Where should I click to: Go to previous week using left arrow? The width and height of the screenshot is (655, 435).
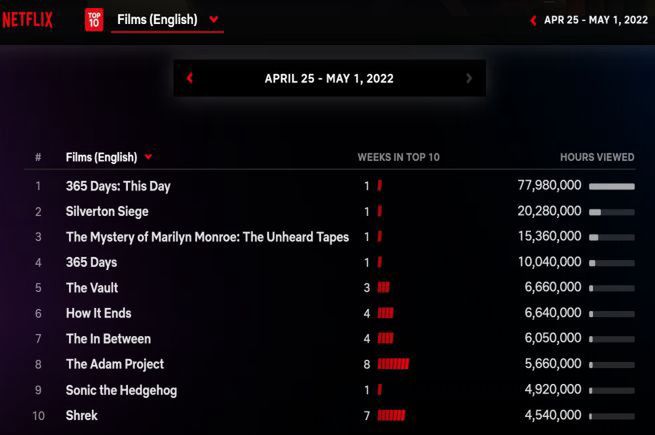tap(189, 79)
